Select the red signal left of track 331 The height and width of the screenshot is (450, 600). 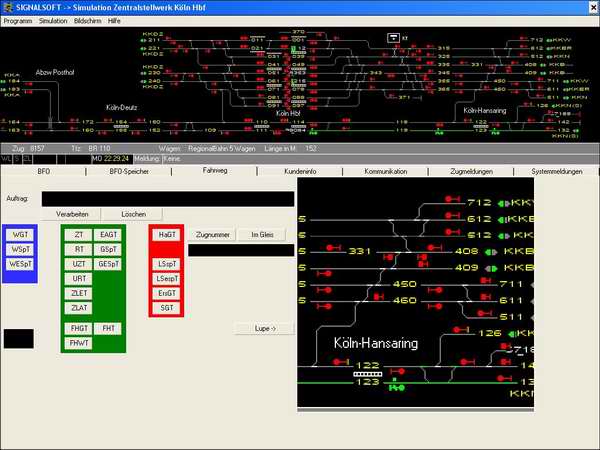click(331, 247)
